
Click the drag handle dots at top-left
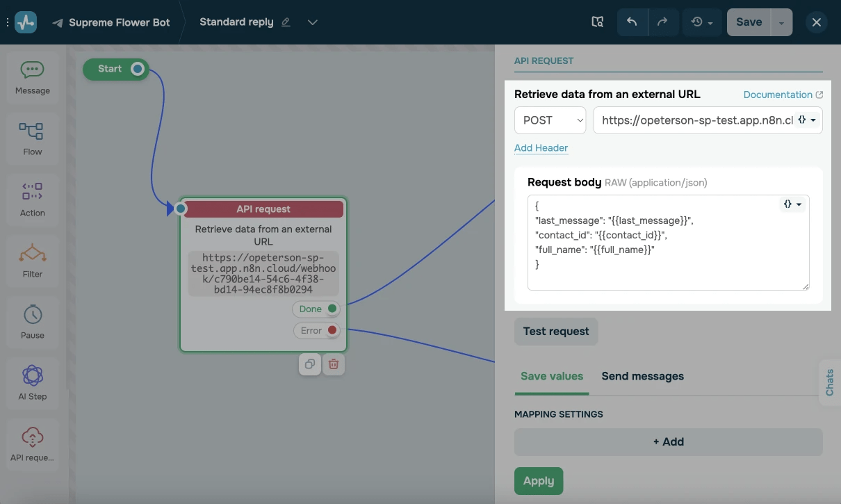coord(7,22)
